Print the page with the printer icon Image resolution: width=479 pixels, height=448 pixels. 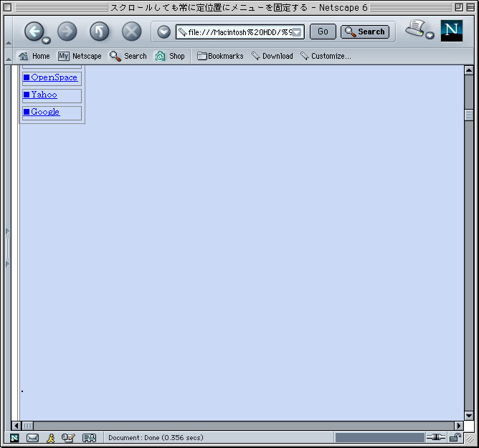click(x=415, y=29)
